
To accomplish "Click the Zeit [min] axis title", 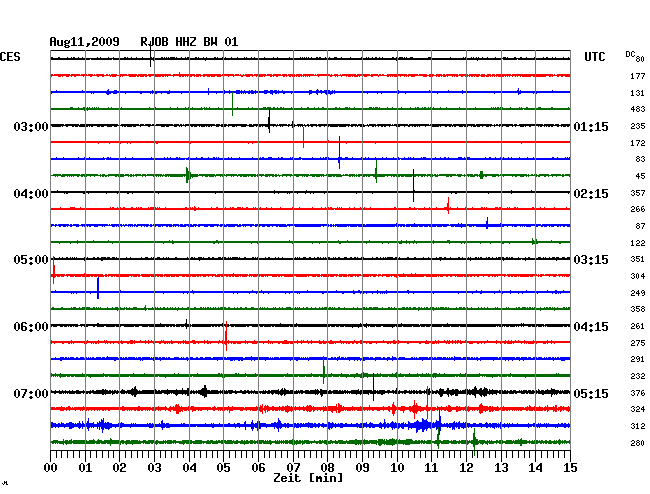I will click(x=308, y=478).
